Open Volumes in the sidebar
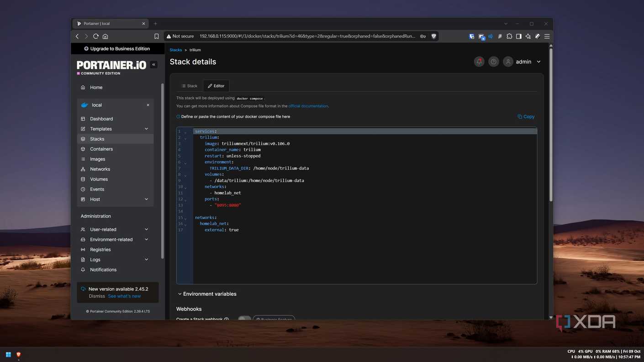 click(x=115, y=179)
